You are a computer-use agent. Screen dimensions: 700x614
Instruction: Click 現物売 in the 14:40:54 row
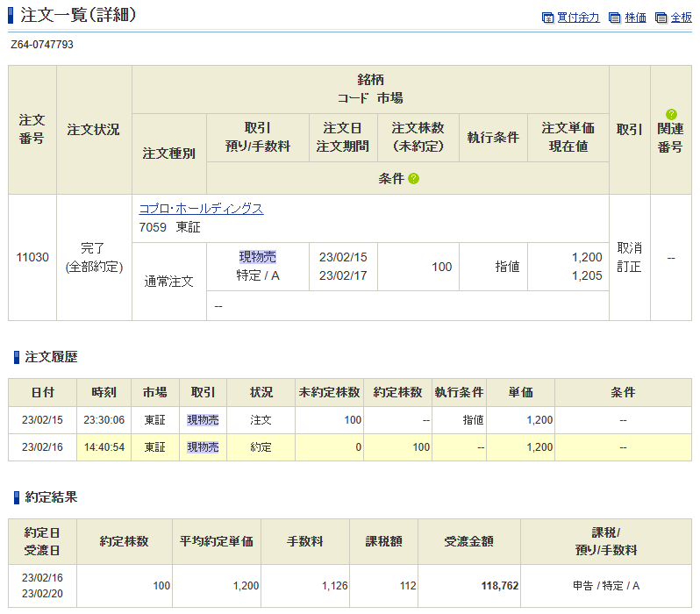click(203, 447)
